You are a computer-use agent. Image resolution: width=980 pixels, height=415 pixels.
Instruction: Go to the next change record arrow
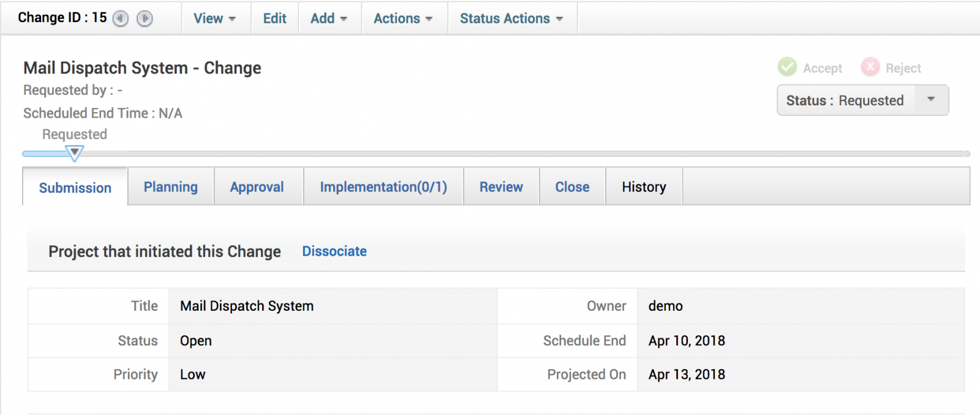[145, 19]
